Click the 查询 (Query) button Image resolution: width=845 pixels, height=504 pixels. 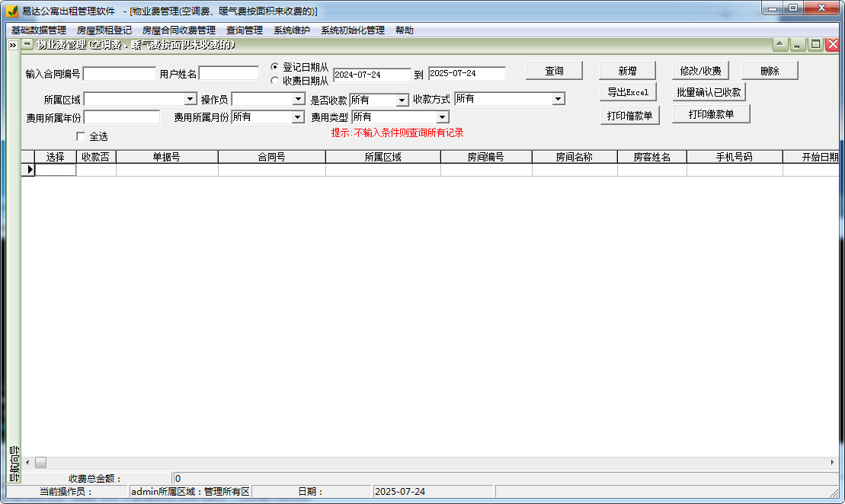[554, 70]
